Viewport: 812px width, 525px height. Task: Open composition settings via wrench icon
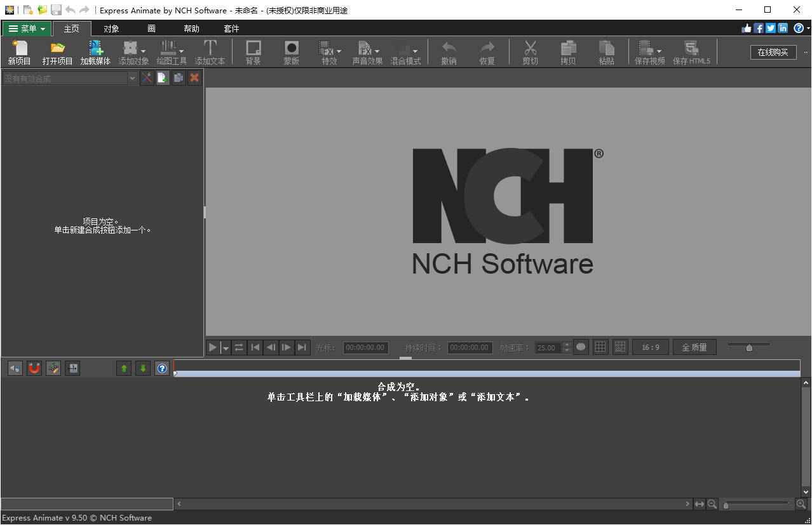pos(147,78)
